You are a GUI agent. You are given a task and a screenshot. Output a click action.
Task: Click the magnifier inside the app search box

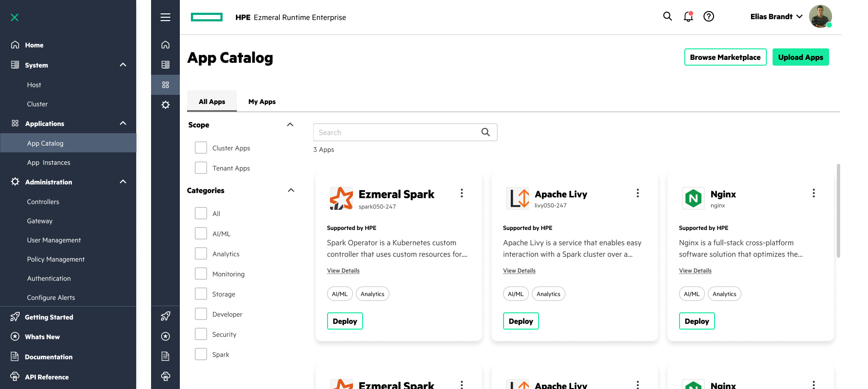486,132
